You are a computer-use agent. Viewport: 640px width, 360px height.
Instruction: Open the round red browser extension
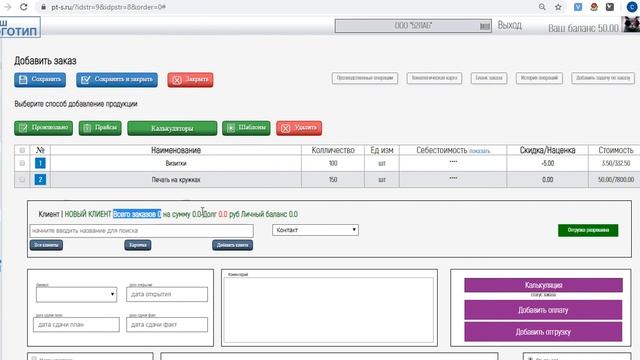tap(594, 7)
